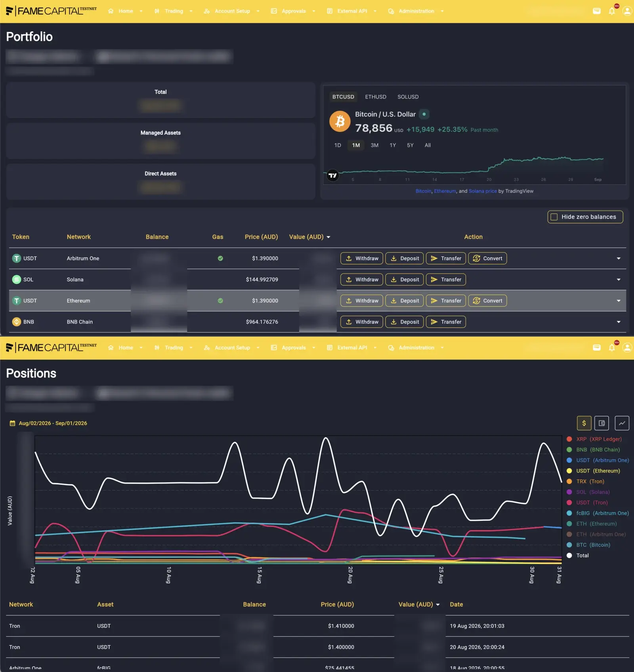Open user profile icon in Positions header

627,348
